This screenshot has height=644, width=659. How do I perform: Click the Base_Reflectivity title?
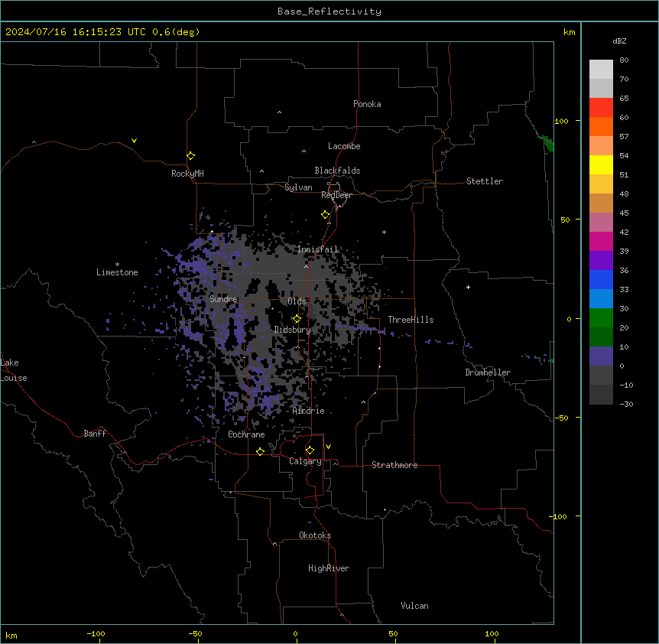pyautogui.click(x=329, y=11)
